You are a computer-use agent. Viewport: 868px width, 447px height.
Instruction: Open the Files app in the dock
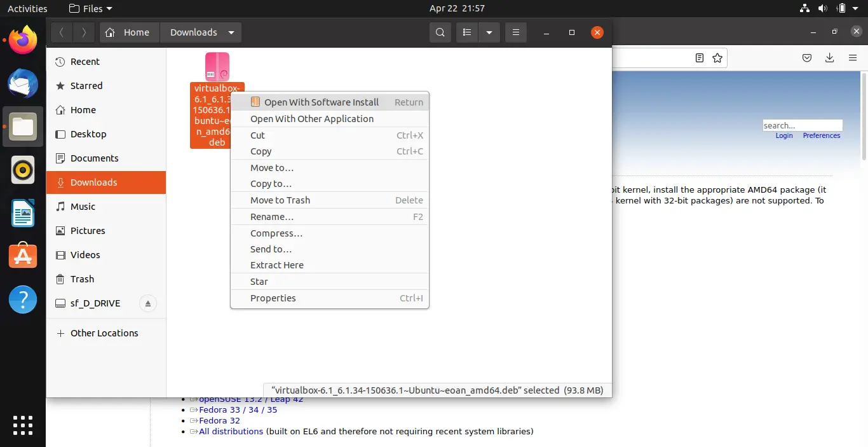(23, 127)
